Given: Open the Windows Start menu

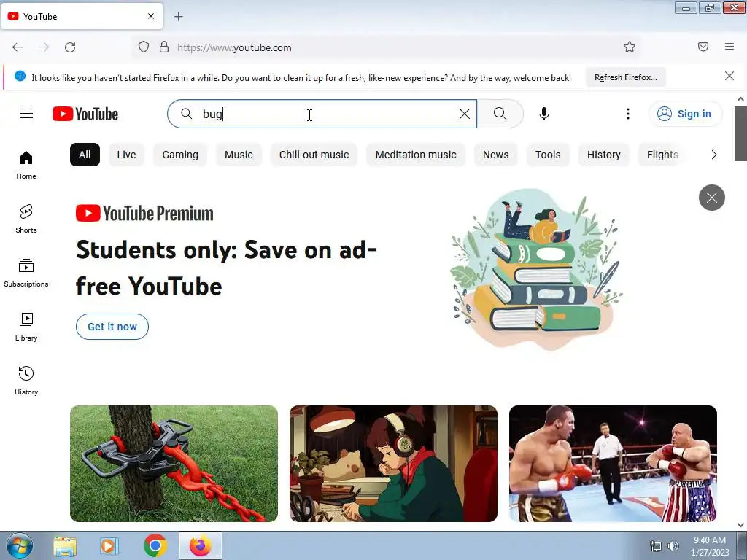Looking at the screenshot, I should pyautogui.click(x=20, y=546).
